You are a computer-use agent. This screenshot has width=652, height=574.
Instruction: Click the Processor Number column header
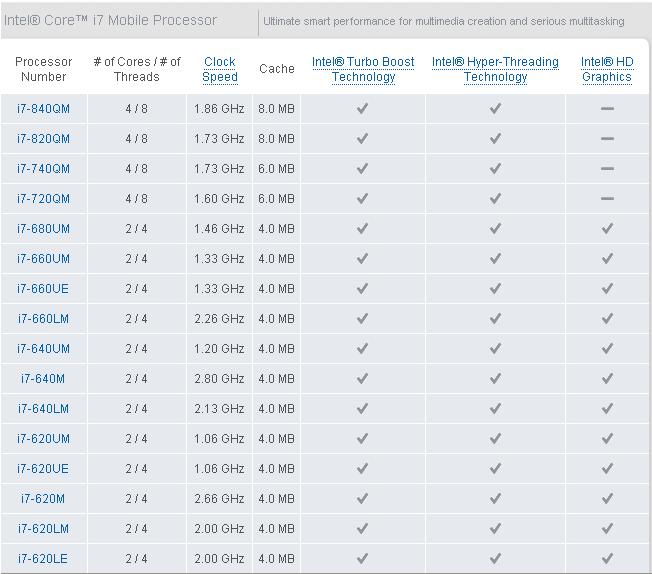(44, 69)
